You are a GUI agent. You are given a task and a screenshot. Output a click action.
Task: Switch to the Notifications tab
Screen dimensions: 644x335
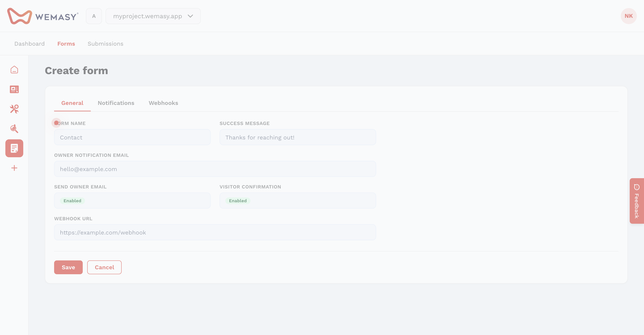point(116,103)
